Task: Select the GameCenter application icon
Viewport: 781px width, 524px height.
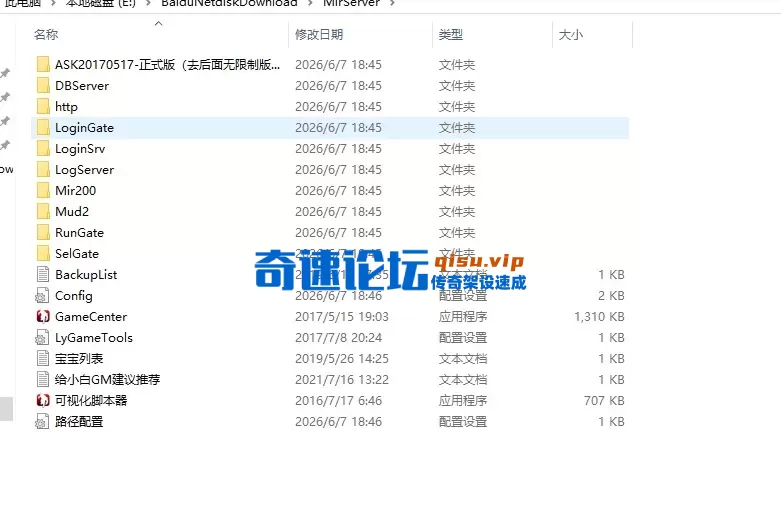Action: tap(43, 317)
